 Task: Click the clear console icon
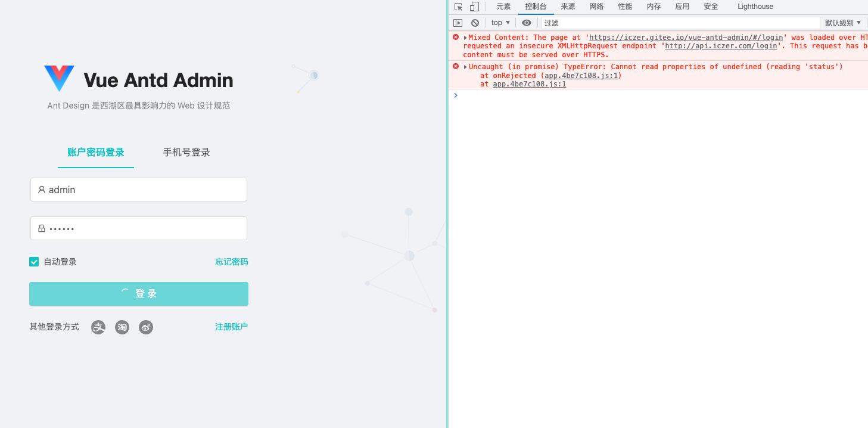tap(475, 22)
